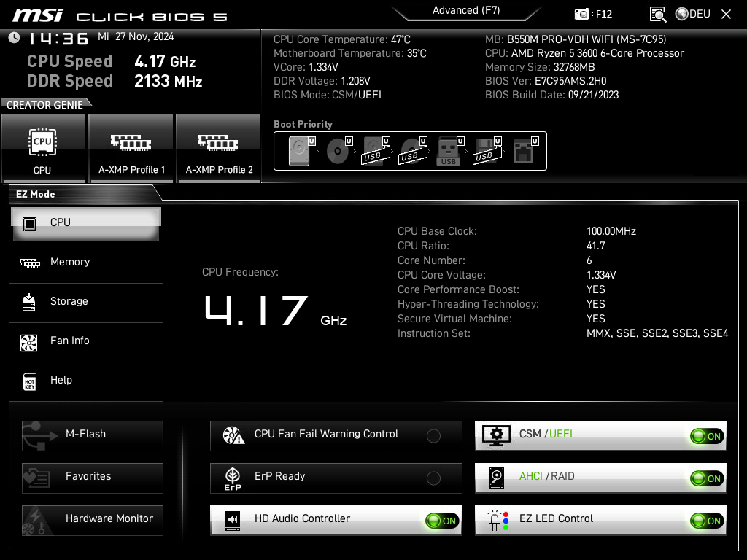Open the Memory section
The height and width of the screenshot is (560, 747).
86,262
